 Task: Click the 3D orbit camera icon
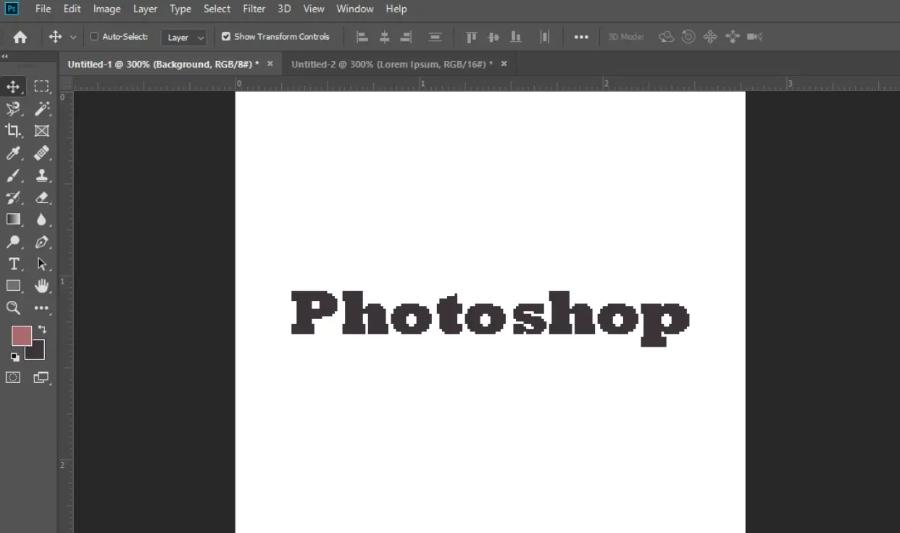click(x=666, y=37)
